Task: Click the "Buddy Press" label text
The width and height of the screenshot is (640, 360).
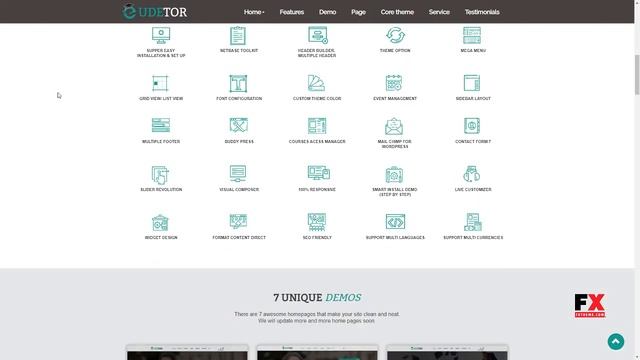Action: [x=239, y=141]
